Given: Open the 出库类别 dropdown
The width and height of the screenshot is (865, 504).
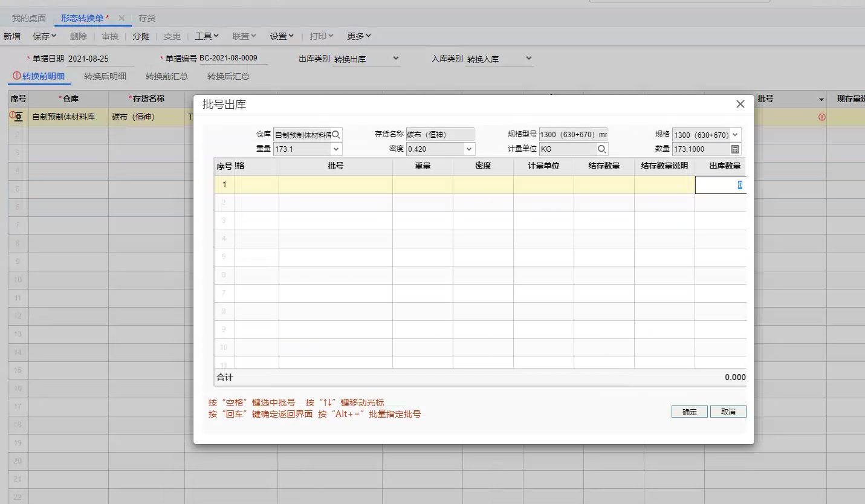Looking at the screenshot, I should [x=396, y=59].
